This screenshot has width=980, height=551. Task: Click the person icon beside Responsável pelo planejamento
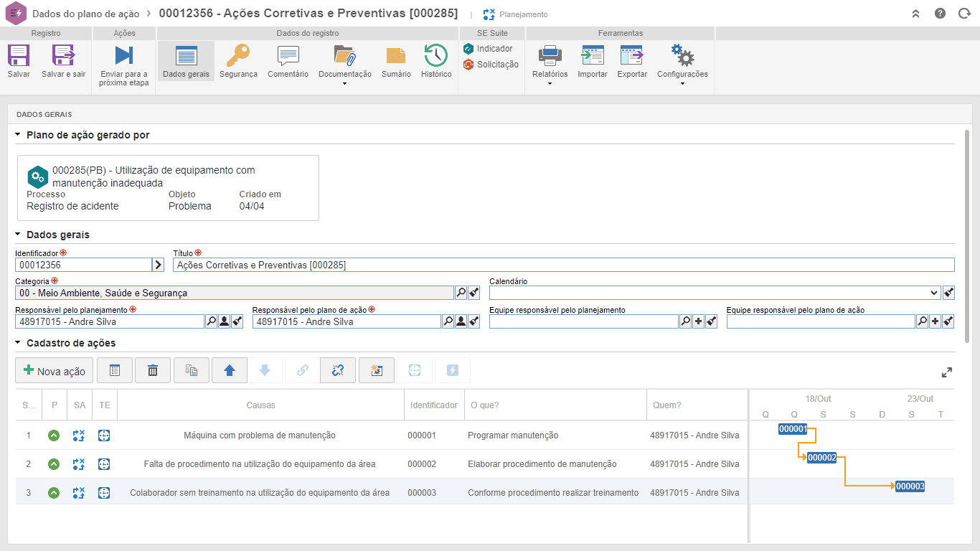coord(224,321)
